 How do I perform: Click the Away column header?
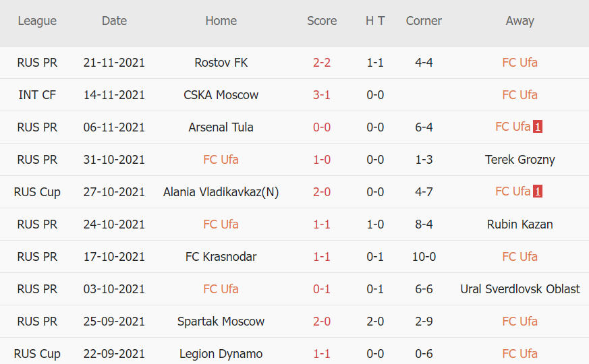[520, 21]
